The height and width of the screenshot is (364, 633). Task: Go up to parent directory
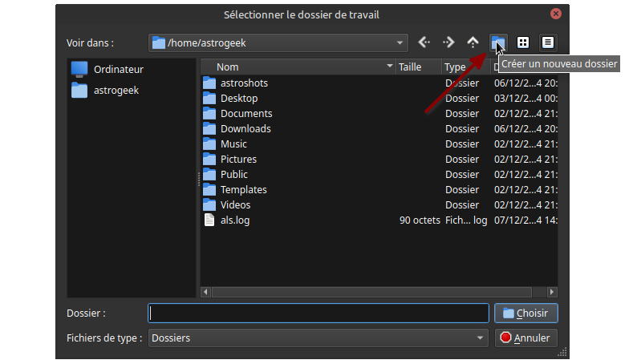tap(473, 42)
